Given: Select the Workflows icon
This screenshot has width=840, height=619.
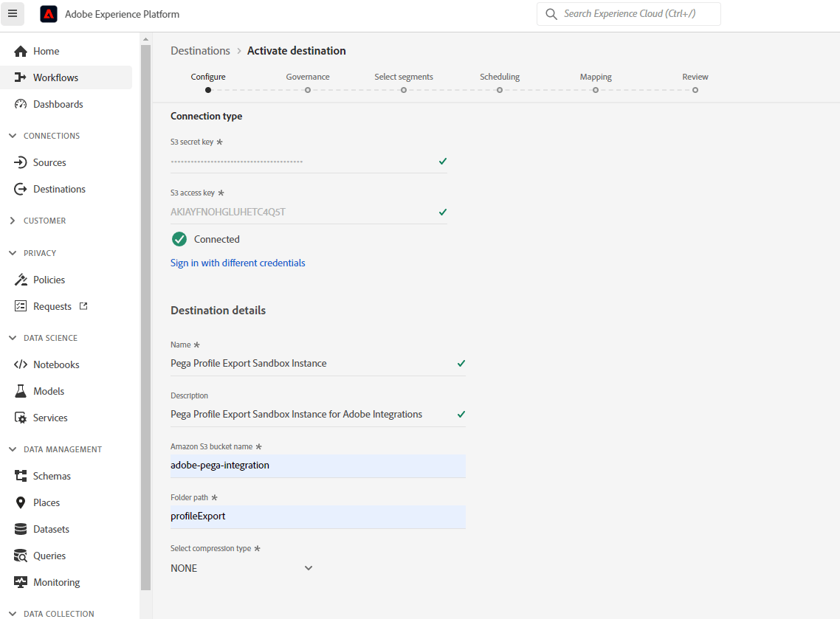Looking at the screenshot, I should 21,77.
